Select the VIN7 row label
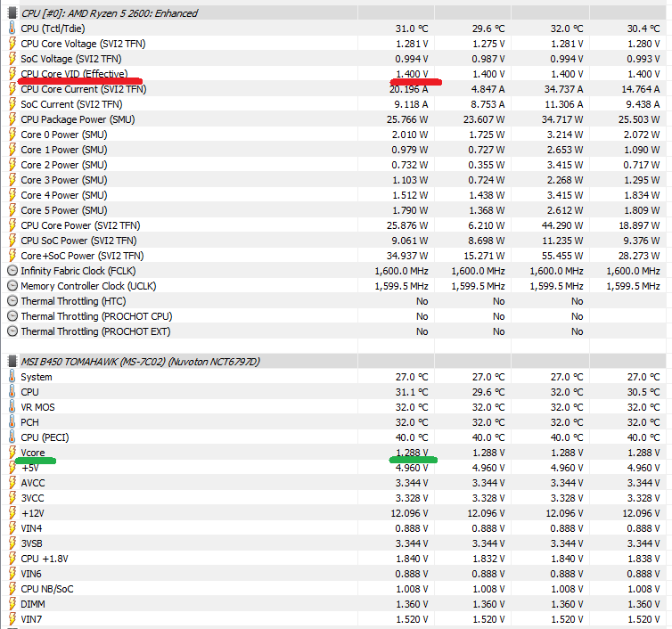This screenshot has height=629, width=672. click(31, 619)
